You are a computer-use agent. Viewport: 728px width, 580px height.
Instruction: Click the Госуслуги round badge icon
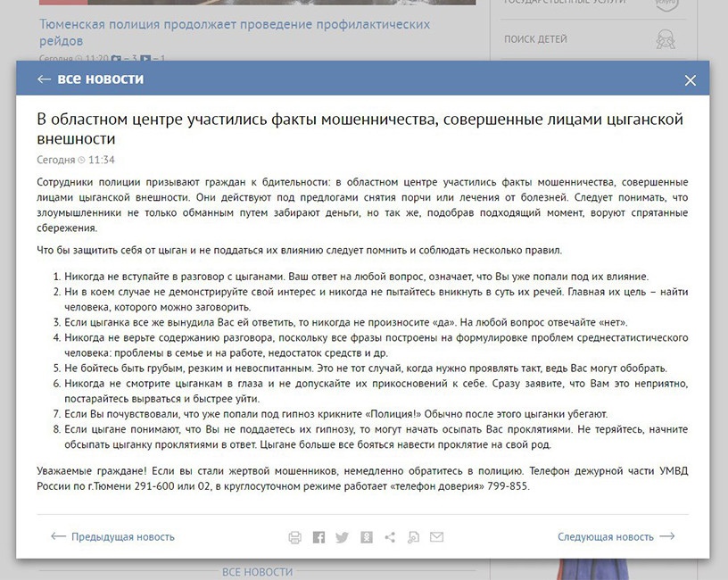click(666, 4)
